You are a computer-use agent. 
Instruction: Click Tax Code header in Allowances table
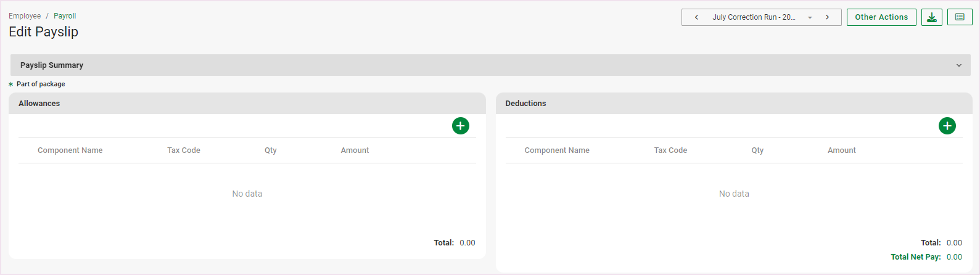coord(184,150)
